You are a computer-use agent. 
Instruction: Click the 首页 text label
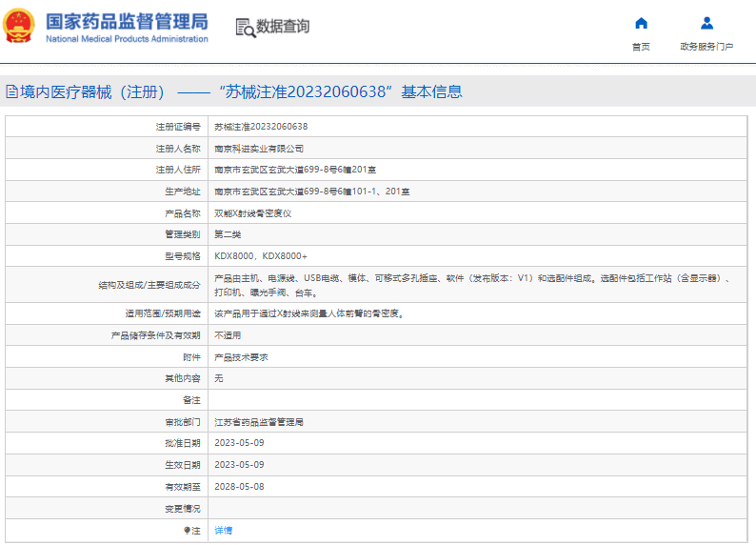point(641,47)
